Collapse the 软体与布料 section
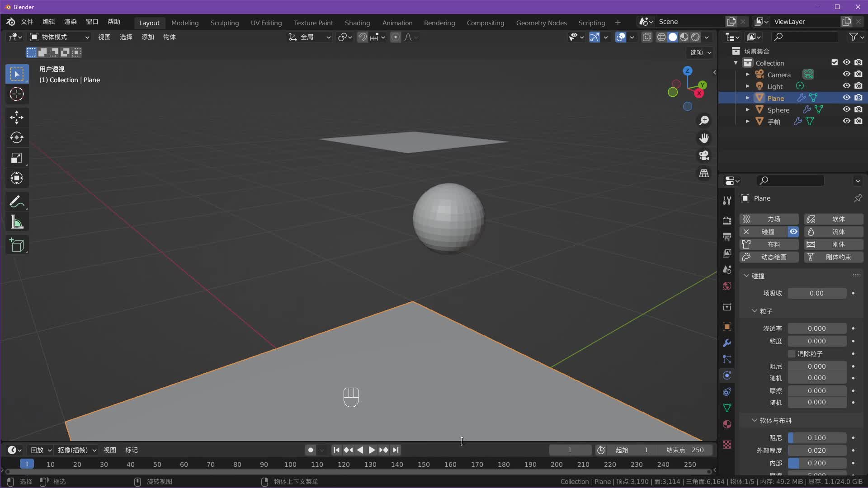The height and width of the screenshot is (488, 868). [754, 420]
